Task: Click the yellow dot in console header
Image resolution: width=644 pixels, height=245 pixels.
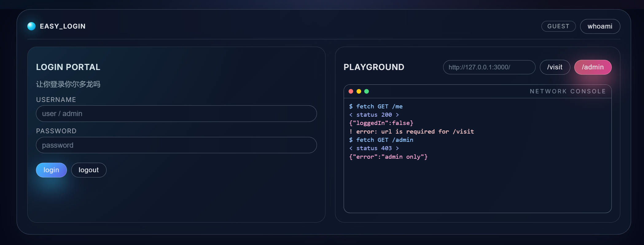Action: pyautogui.click(x=359, y=91)
